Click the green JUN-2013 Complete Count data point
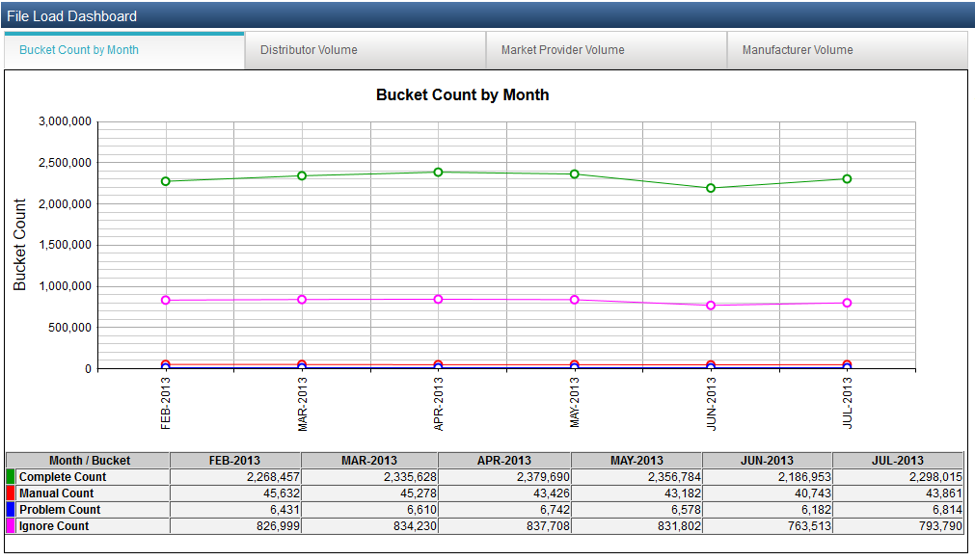 tap(711, 188)
